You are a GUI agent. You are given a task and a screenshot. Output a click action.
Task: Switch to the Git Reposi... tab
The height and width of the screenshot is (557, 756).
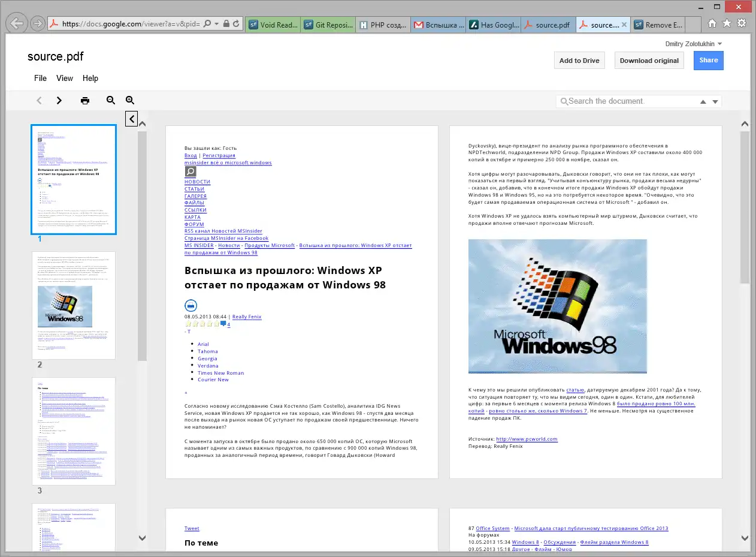328,25
